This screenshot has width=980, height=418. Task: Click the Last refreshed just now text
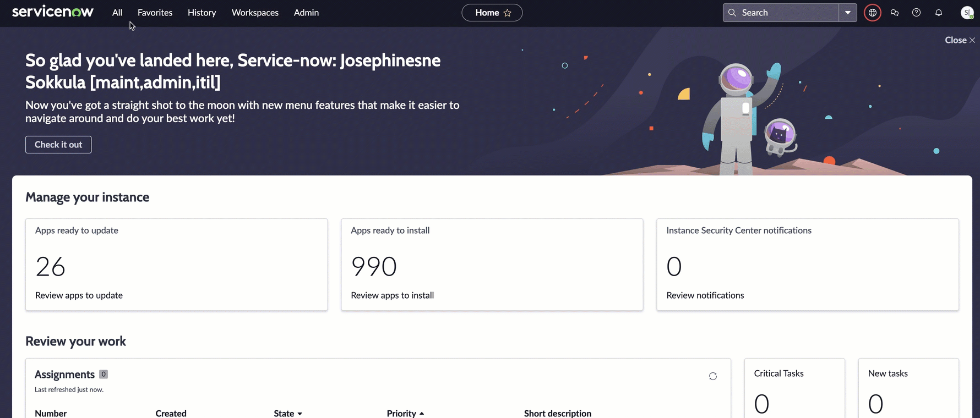69,389
